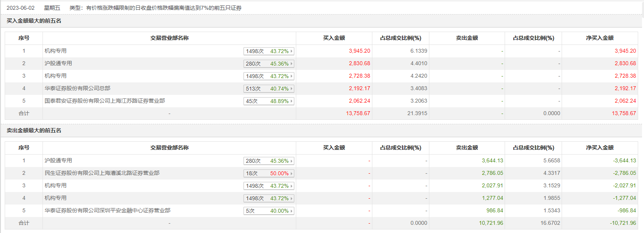Open 机构专用 link in sell rank 4
644x233 pixels.
[x=55, y=198]
